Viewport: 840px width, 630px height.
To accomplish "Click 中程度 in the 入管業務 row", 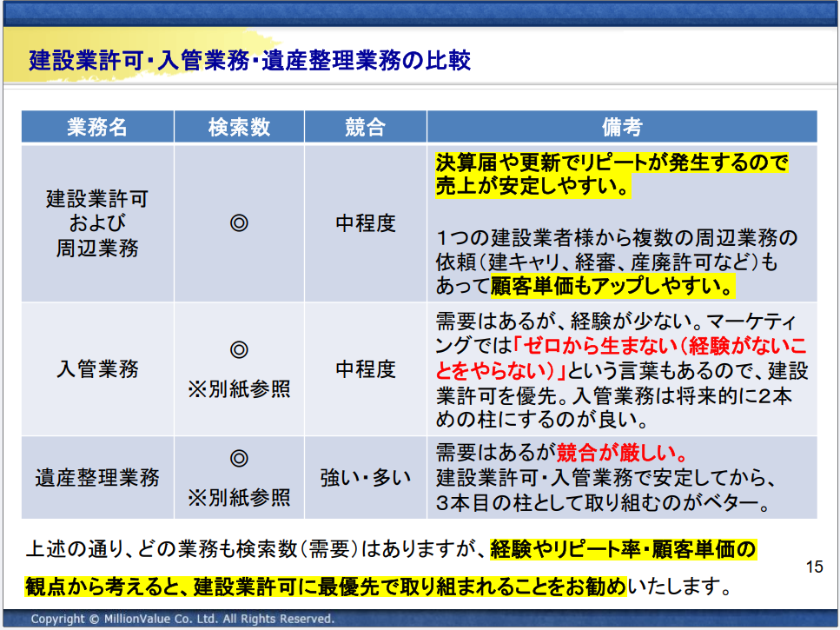I will click(x=366, y=369).
